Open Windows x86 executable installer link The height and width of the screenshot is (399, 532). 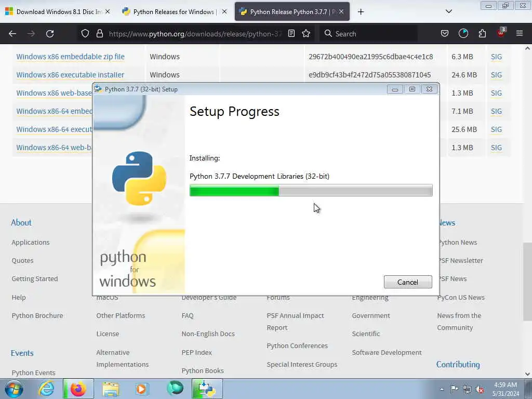[x=70, y=75]
